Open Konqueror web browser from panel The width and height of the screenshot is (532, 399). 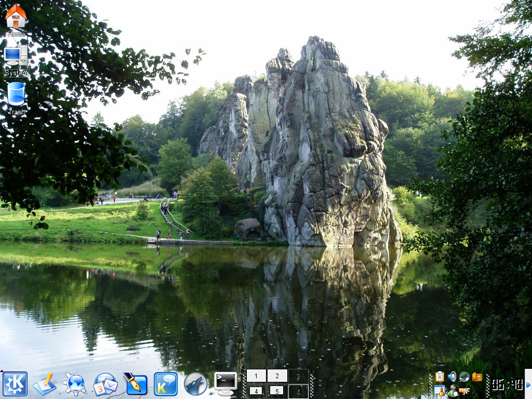(x=76, y=383)
